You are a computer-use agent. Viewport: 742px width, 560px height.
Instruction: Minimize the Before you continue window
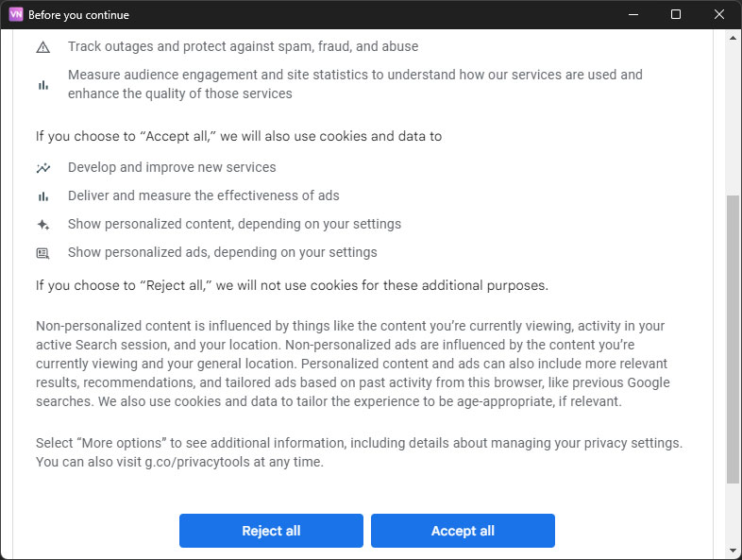632,15
